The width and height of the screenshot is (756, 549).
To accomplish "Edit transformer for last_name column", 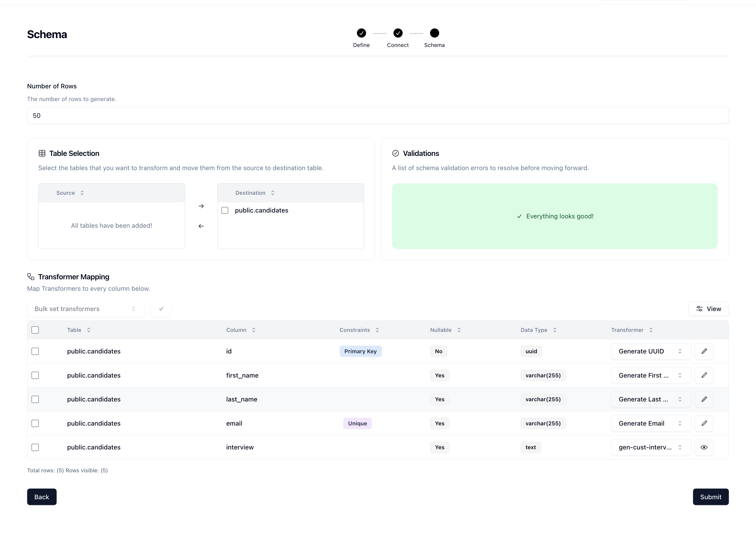I will point(704,399).
